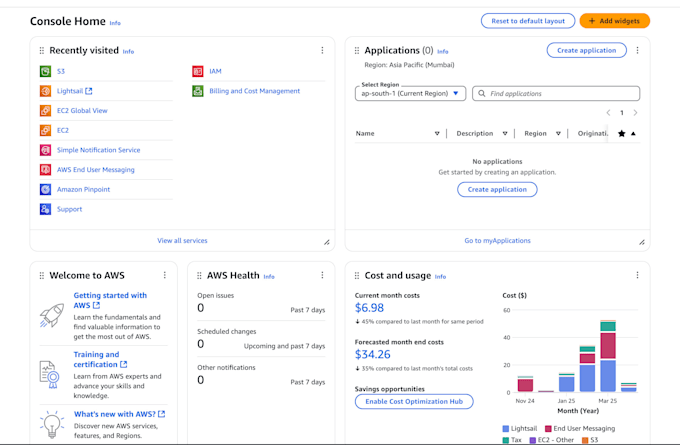Click Info link next to Cost and usage
The image size is (680, 445).
pos(440,277)
